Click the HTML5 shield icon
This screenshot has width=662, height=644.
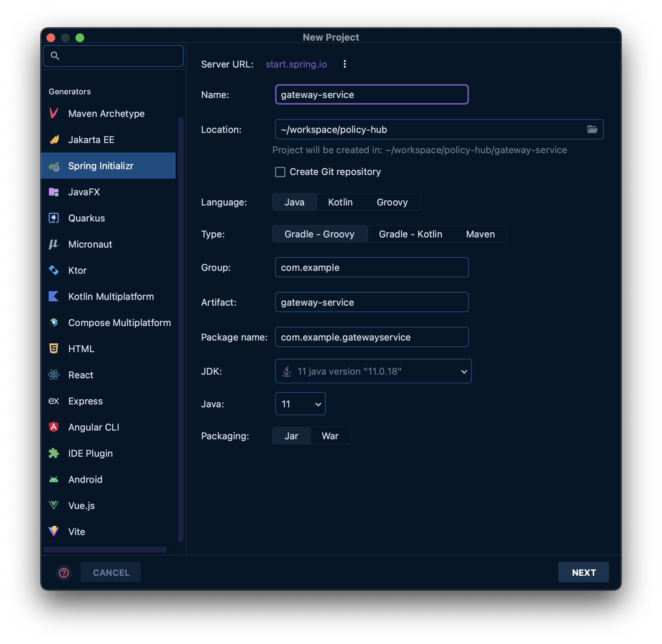pos(54,349)
